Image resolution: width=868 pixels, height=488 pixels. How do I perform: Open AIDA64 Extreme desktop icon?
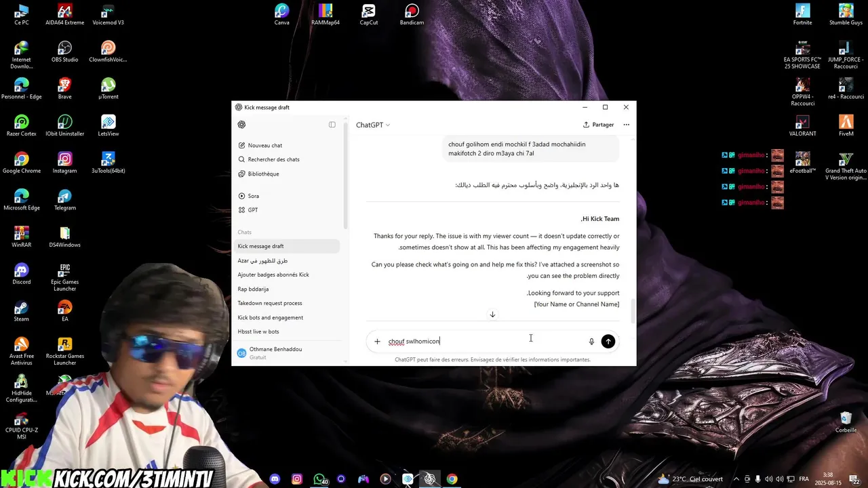point(65,14)
